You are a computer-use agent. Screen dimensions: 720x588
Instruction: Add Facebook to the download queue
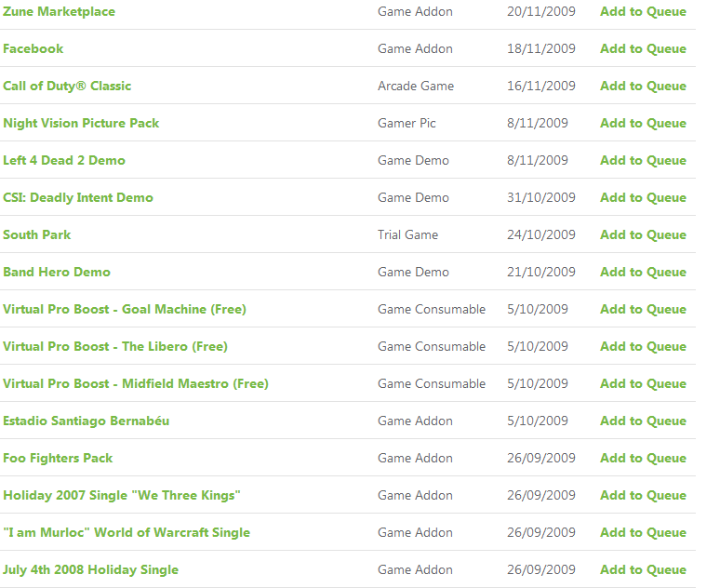[643, 48]
